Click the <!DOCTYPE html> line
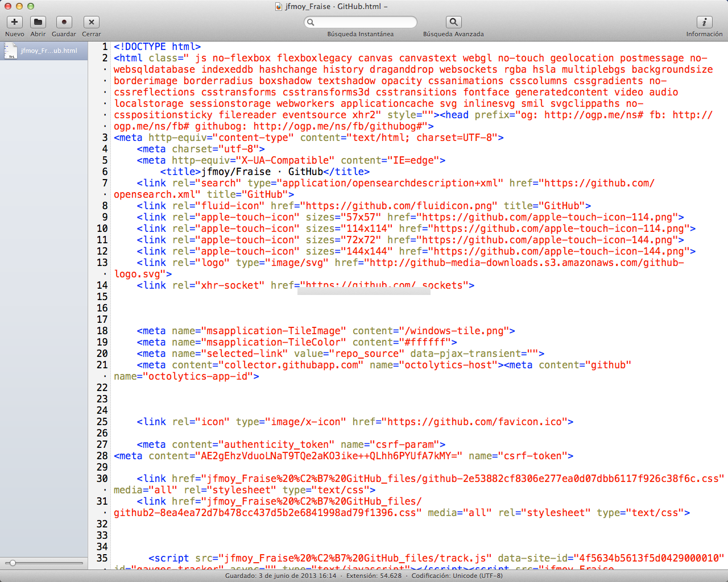This screenshot has width=728, height=582. pyautogui.click(x=157, y=47)
